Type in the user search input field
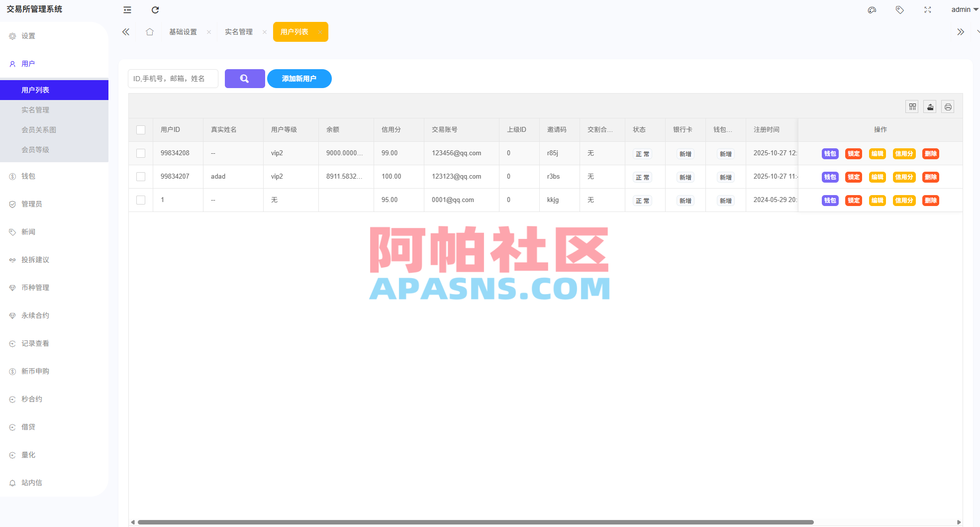Screen dimensions: 980x527 pos(173,78)
